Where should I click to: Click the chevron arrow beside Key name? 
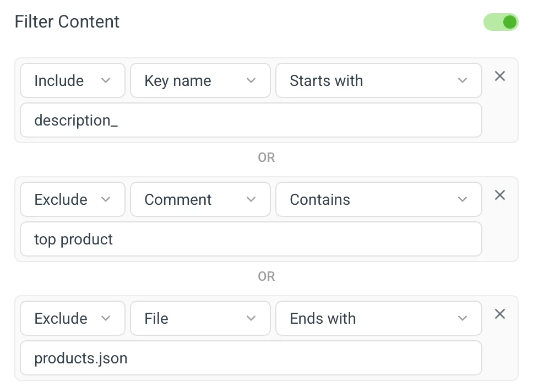pos(251,80)
